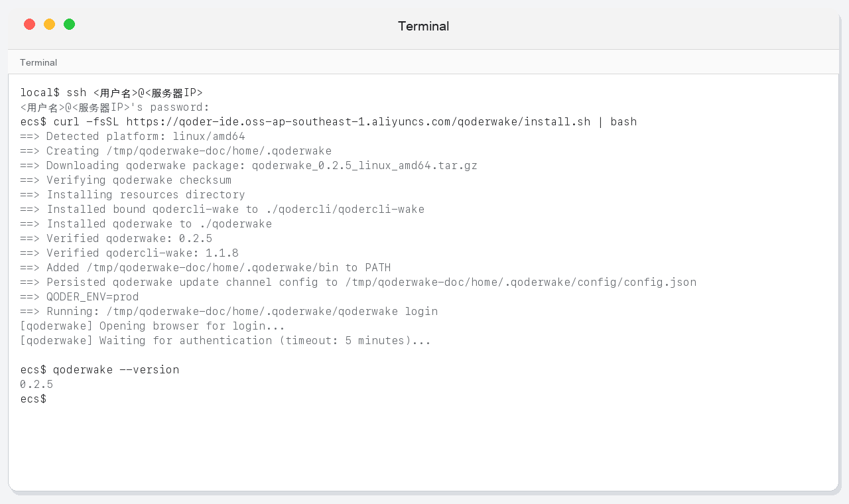Select the Terminal tab
Viewport: 849px width, 504px height.
(x=38, y=62)
